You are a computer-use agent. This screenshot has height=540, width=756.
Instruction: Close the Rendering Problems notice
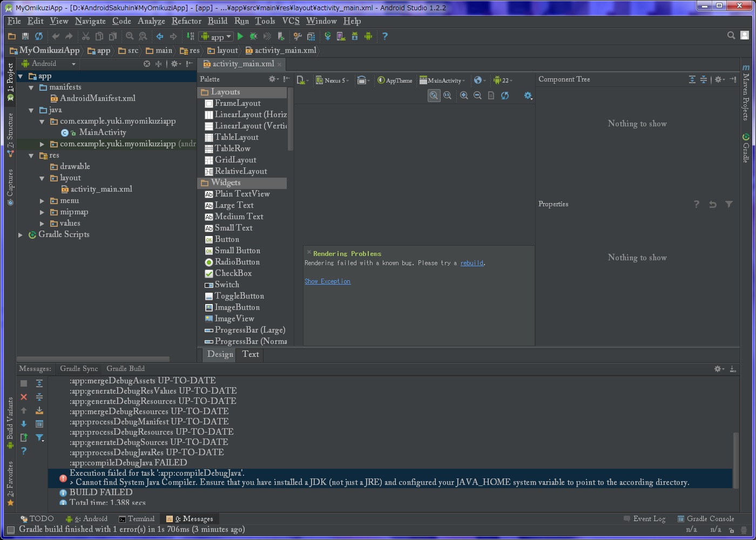[x=309, y=252]
